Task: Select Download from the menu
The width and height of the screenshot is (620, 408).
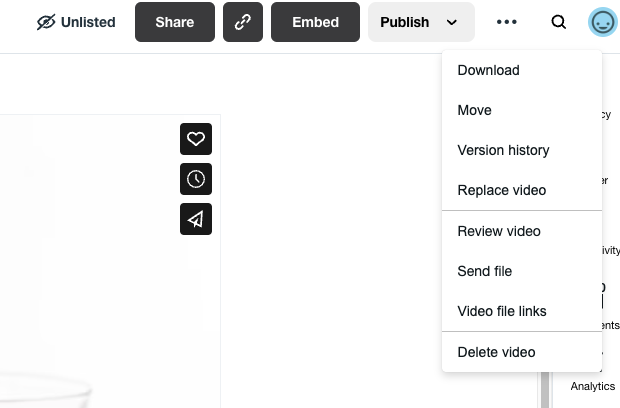Action: (x=488, y=70)
